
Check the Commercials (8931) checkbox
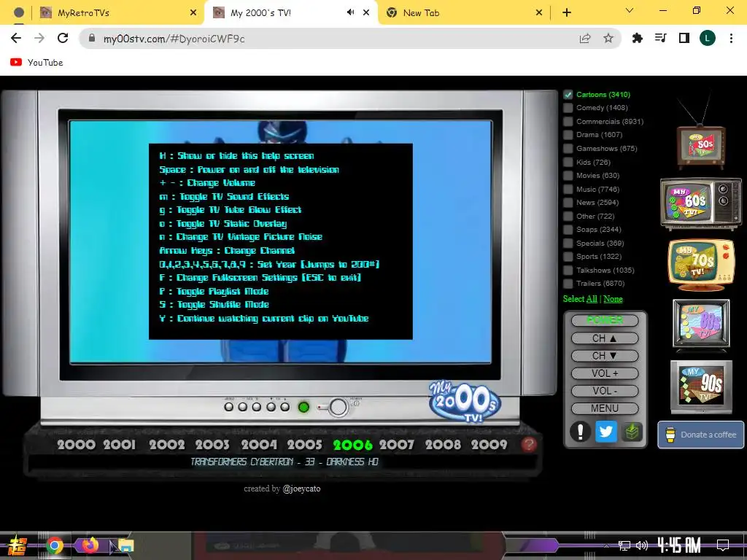[568, 122]
